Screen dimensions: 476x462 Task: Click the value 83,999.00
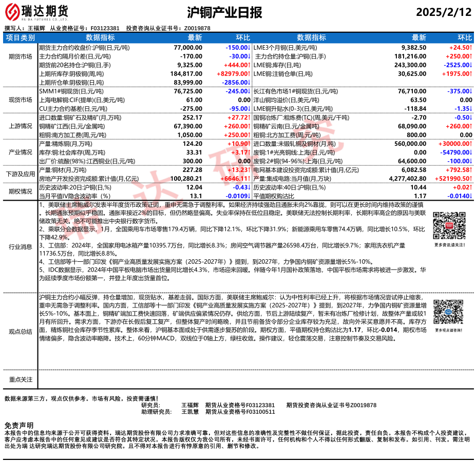tap(188, 83)
